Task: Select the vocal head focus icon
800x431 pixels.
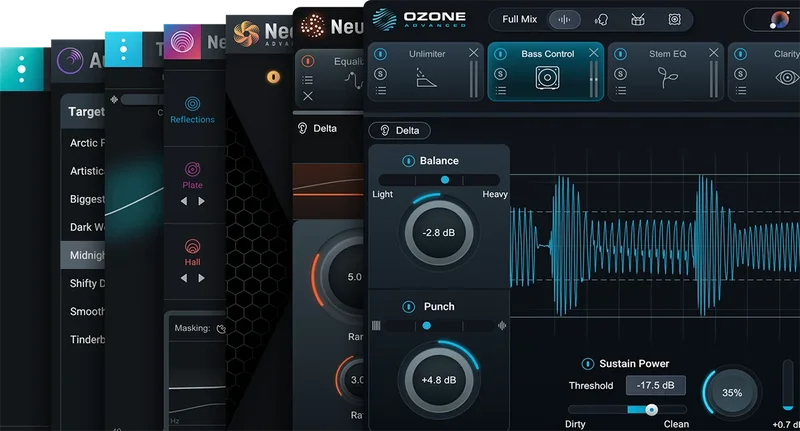Action: [601, 20]
